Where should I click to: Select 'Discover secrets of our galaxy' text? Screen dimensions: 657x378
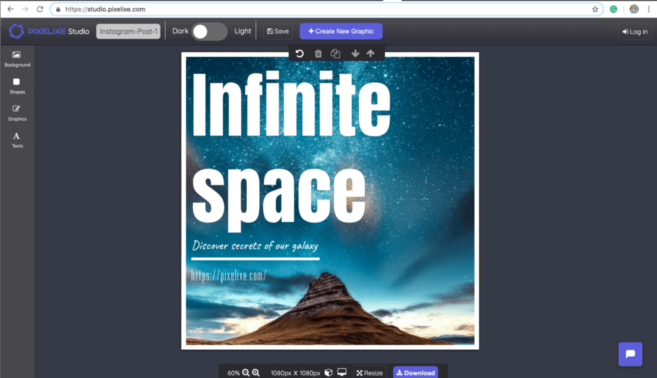(255, 246)
